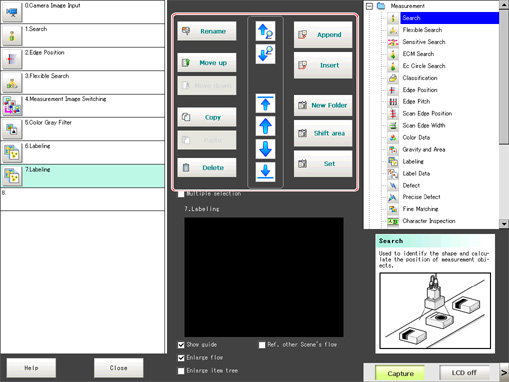Collapse the Measurement folder in tree
The height and width of the screenshot is (382, 509).
point(369,6)
